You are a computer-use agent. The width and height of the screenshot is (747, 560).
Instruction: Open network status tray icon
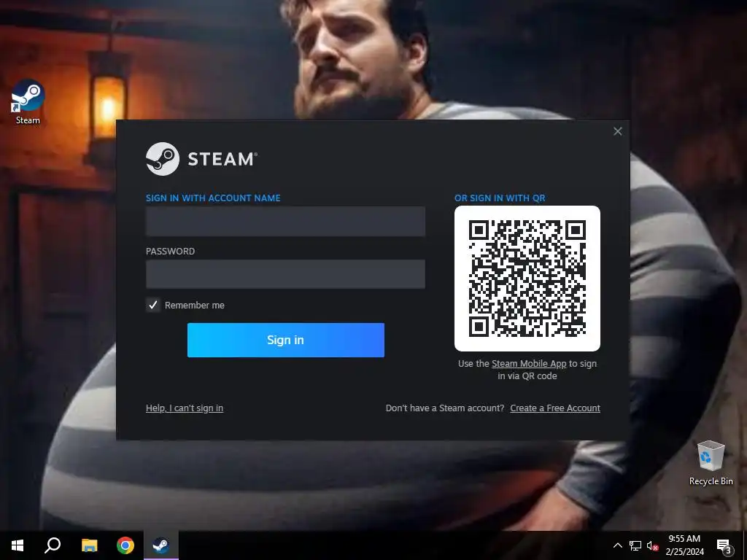[635, 545]
